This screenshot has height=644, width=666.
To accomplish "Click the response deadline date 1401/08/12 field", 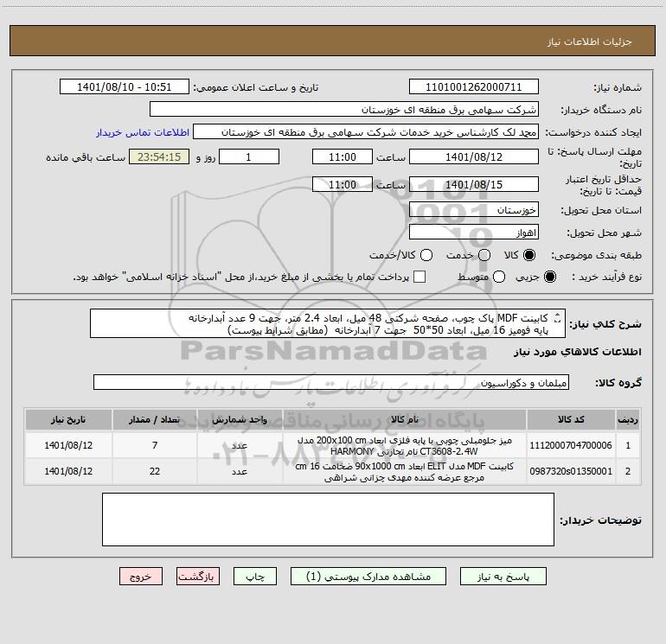I will (x=474, y=156).
